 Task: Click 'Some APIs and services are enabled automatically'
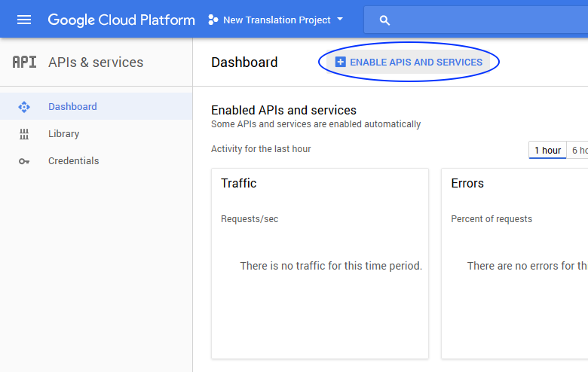click(x=316, y=124)
